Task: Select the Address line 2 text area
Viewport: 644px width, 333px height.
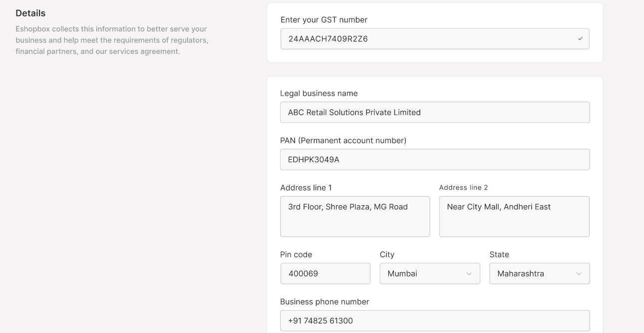Action: pyautogui.click(x=514, y=216)
